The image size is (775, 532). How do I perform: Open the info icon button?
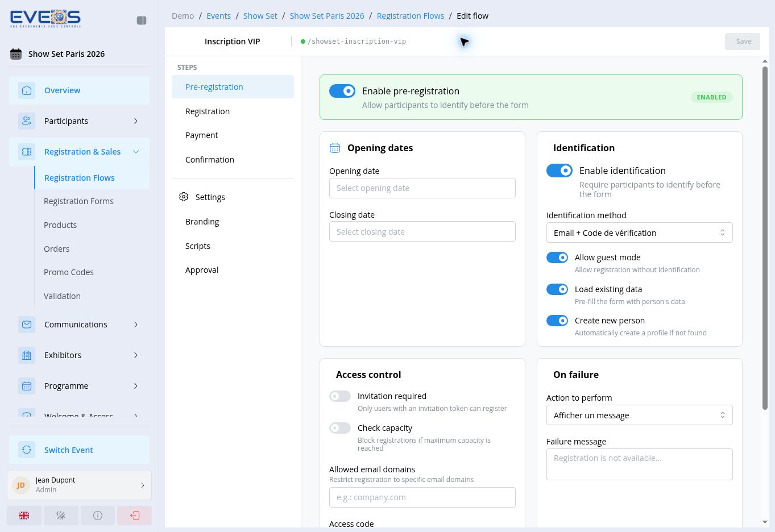tap(98, 516)
